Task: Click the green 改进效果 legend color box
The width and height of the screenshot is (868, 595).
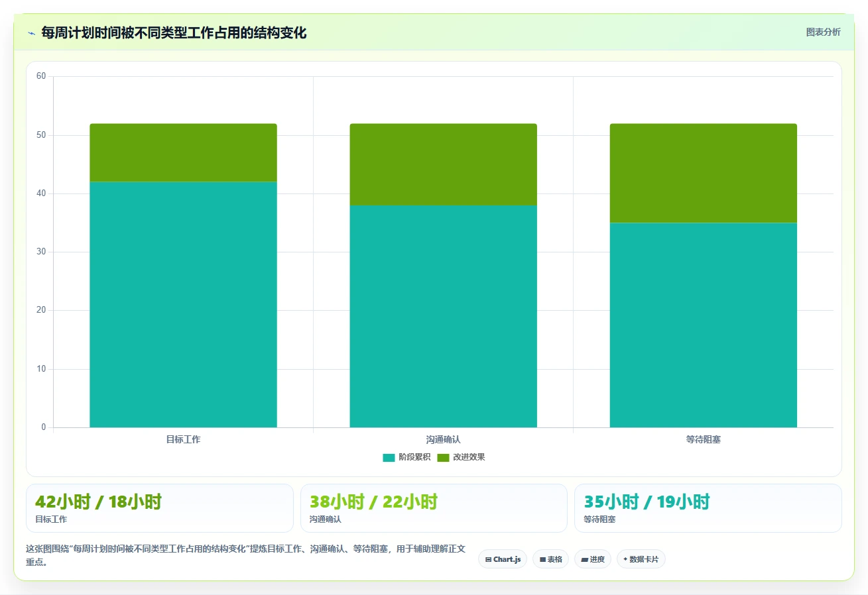Action: (x=443, y=458)
